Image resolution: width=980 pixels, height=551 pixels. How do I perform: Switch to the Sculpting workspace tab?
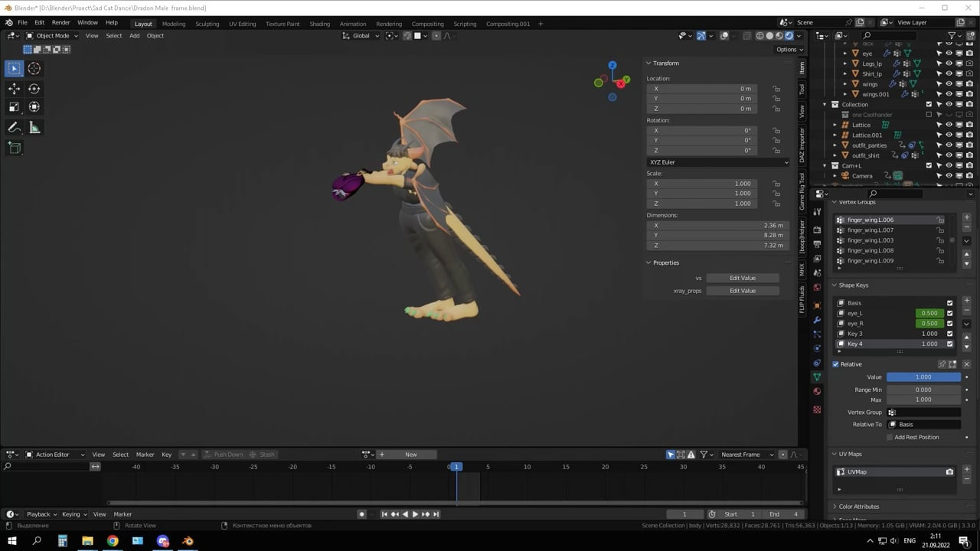207,24
